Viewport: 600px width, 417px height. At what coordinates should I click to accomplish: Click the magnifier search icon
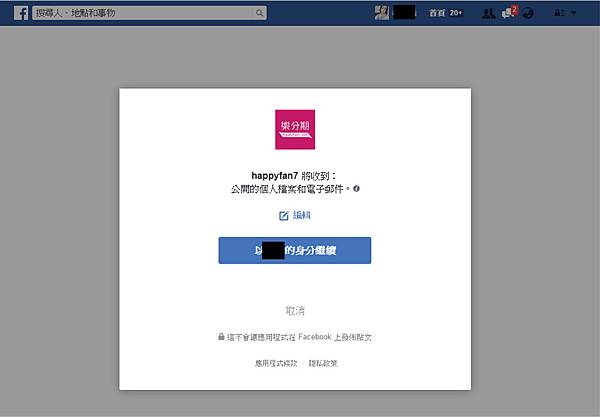coord(259,13)
